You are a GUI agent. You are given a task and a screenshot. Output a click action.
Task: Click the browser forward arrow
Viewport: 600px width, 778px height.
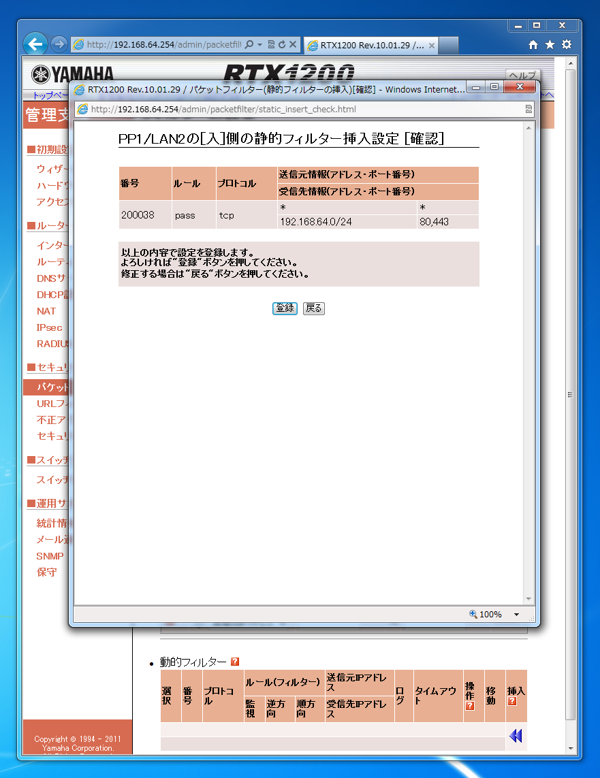click(59, 44)
